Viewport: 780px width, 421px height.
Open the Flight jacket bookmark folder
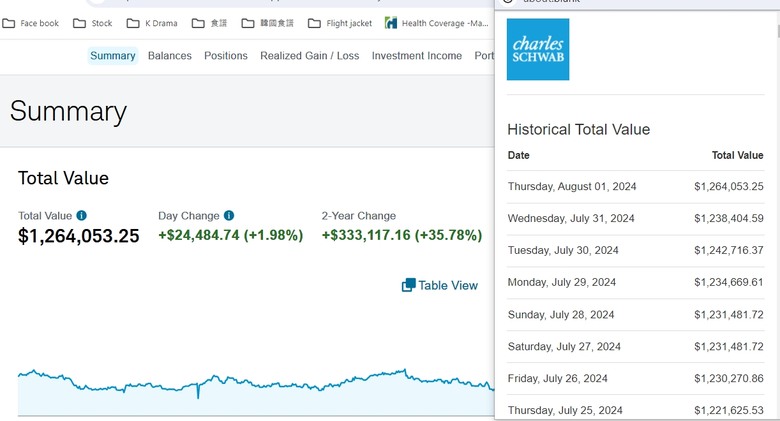pos(340,23)
